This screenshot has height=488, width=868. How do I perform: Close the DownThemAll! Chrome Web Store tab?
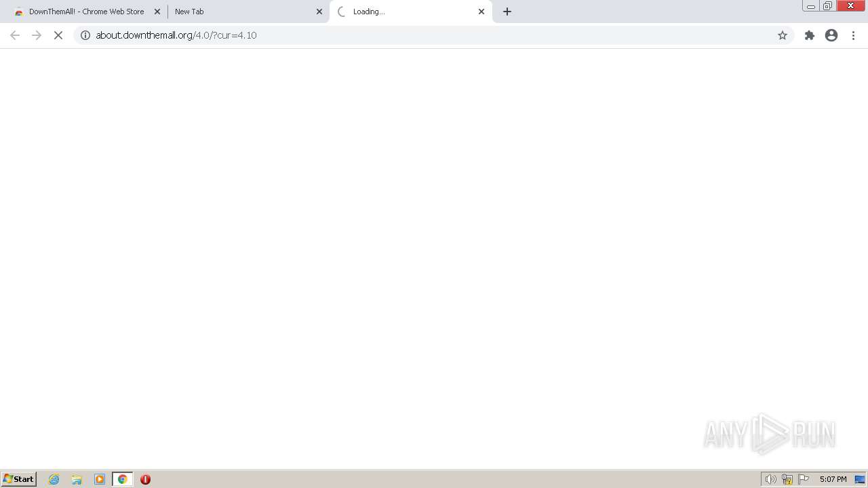(157, 12)
